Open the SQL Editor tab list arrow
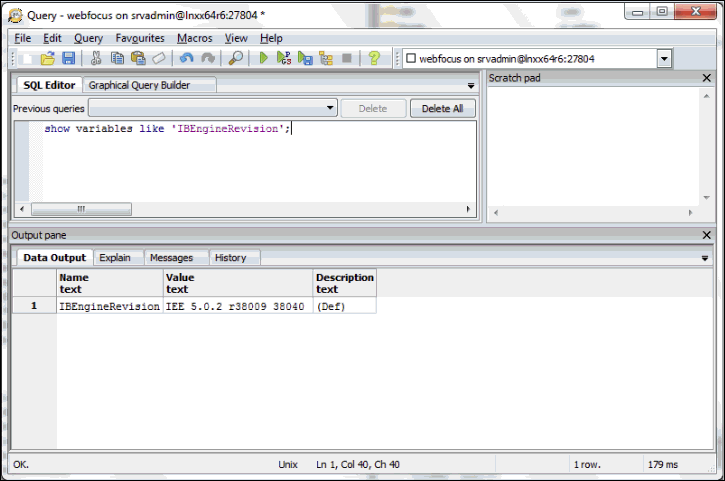Viewport: 725px width, 481px height. [471, 86]
